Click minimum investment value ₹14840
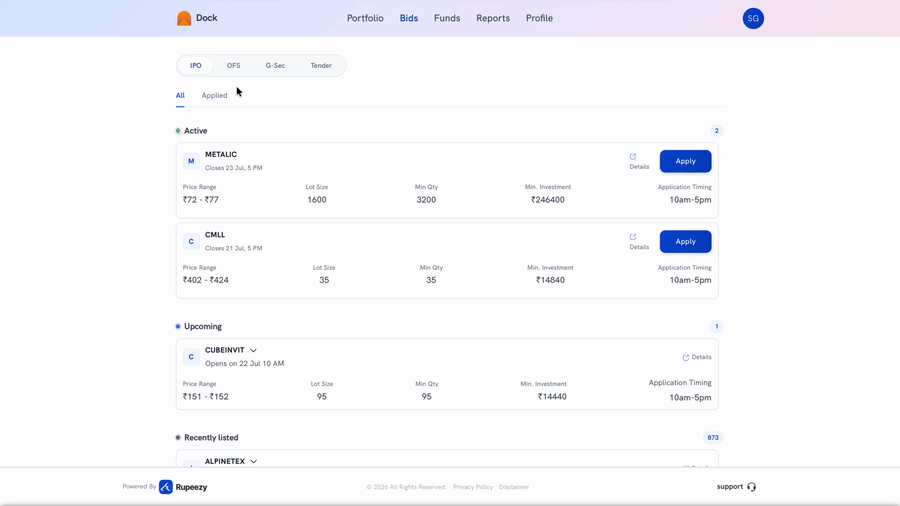Screen dimensions: 900x506 pyautogui.click(x=550, y=280)
